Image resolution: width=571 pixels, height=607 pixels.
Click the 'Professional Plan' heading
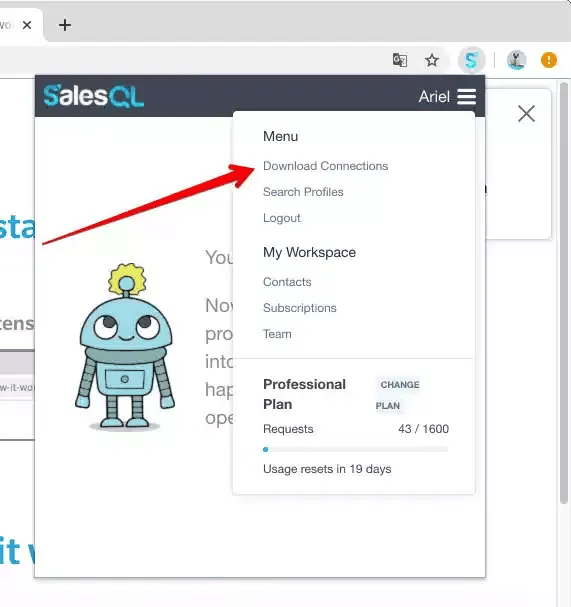[x=304, y=394]
